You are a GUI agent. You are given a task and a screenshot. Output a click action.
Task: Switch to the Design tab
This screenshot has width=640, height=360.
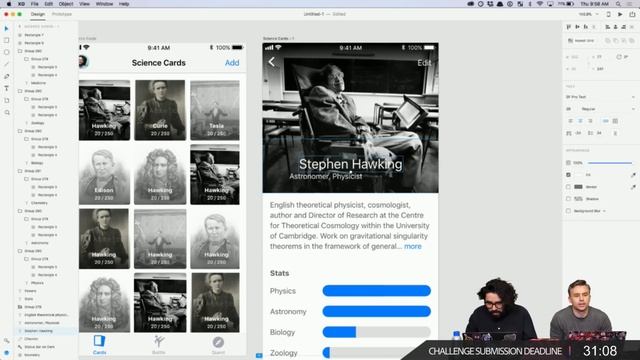(x=38, y=14)
